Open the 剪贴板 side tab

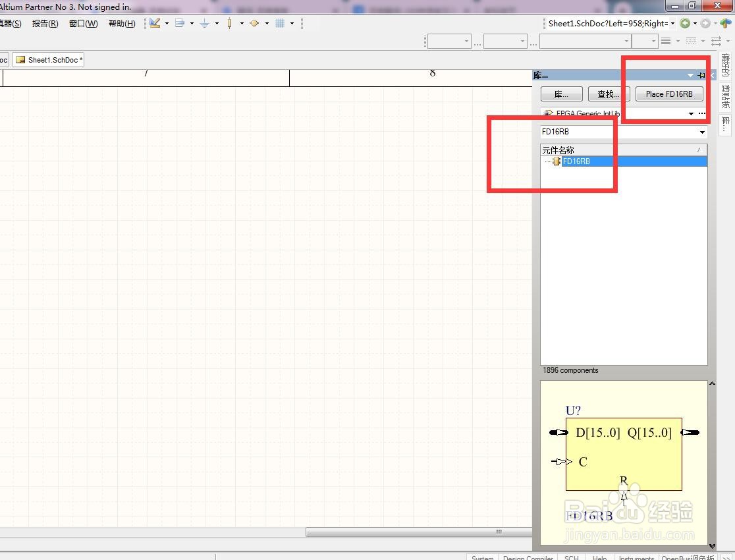[725, 97]
